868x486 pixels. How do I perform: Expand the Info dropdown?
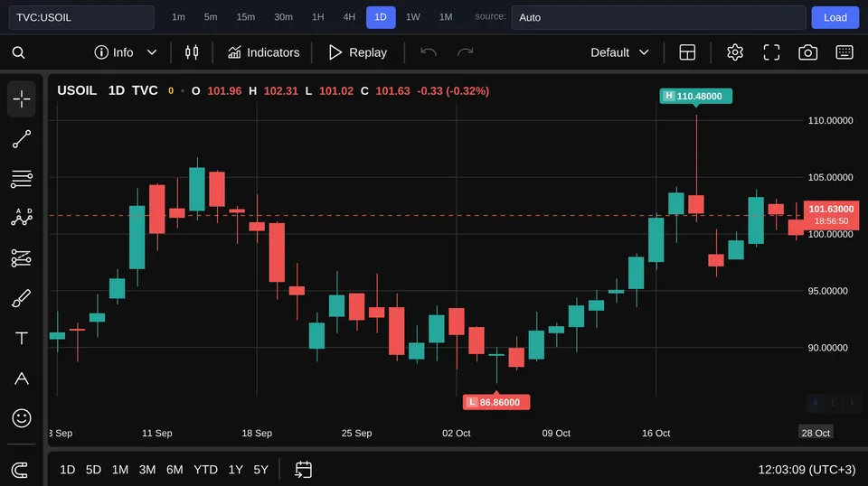tap(125, 52)
